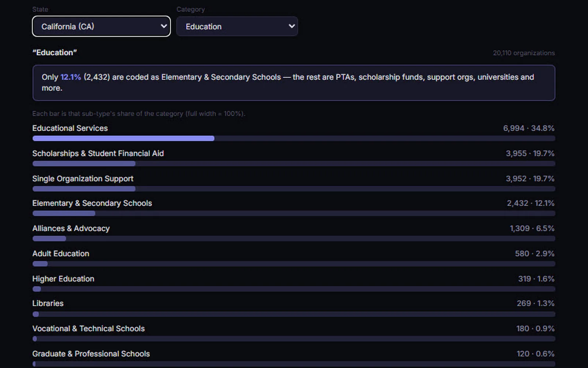Click the Single Organization Support progress bar
Image resolution: width=588 pixels, height=368 pixels.
pyautogui.click(x=294, y=189)
